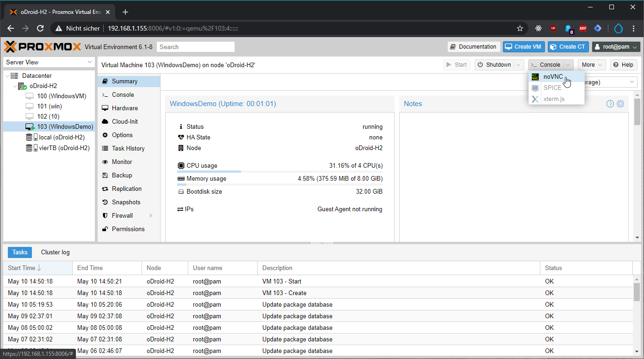
Task: Open the Options tab
Action: [x=129, y=135]
